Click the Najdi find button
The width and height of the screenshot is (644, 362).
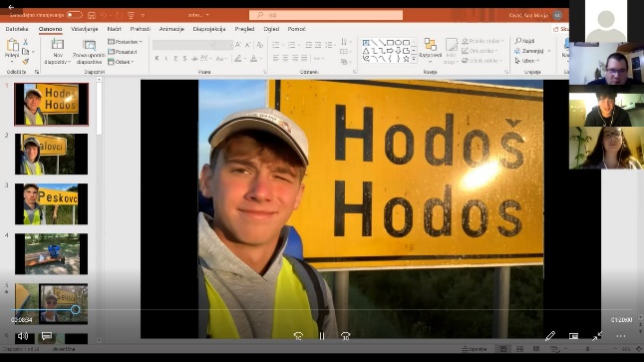(x=525, y=41)
